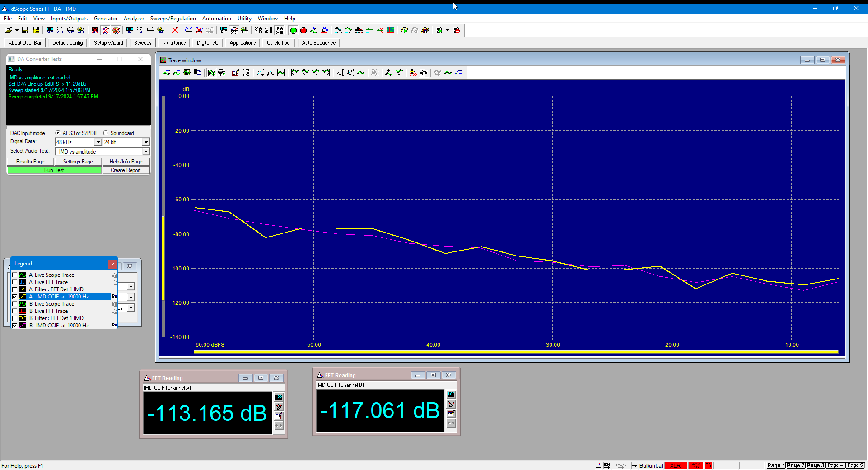Click the properties icon beside A IMD CCIF trace
This screenshot has height=470, width=868.
[x=114, y=297]
